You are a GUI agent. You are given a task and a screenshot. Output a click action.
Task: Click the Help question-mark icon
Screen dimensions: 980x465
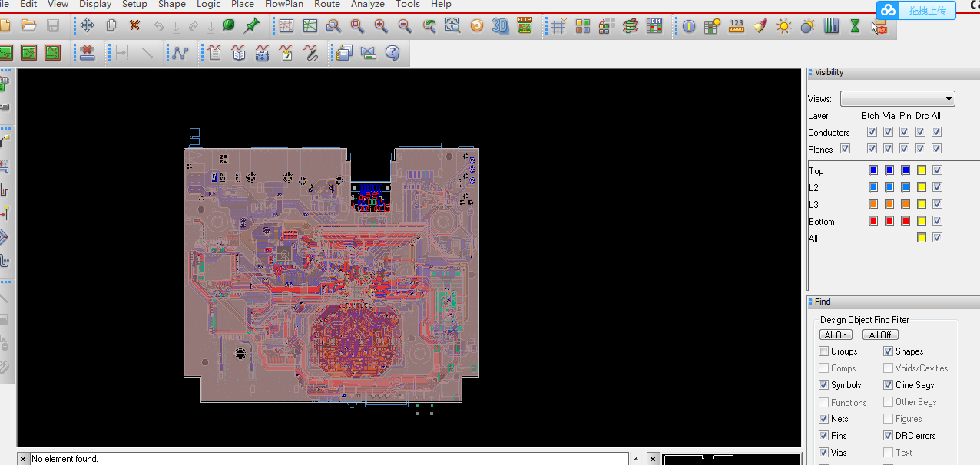pos(392,53)
